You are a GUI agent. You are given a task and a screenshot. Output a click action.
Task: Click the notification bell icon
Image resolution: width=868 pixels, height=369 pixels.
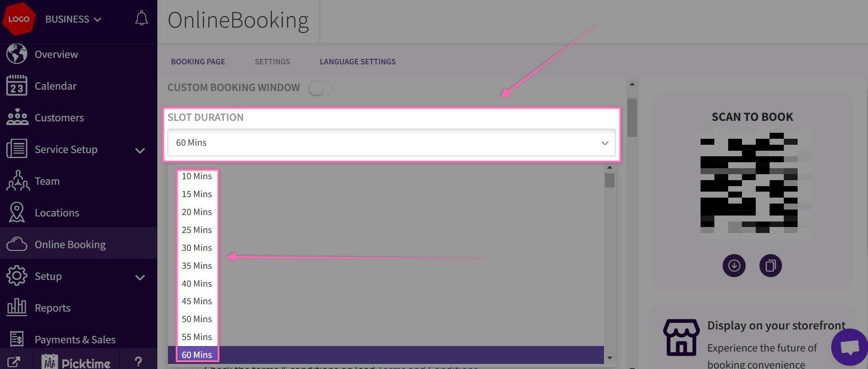coord(141,19)
